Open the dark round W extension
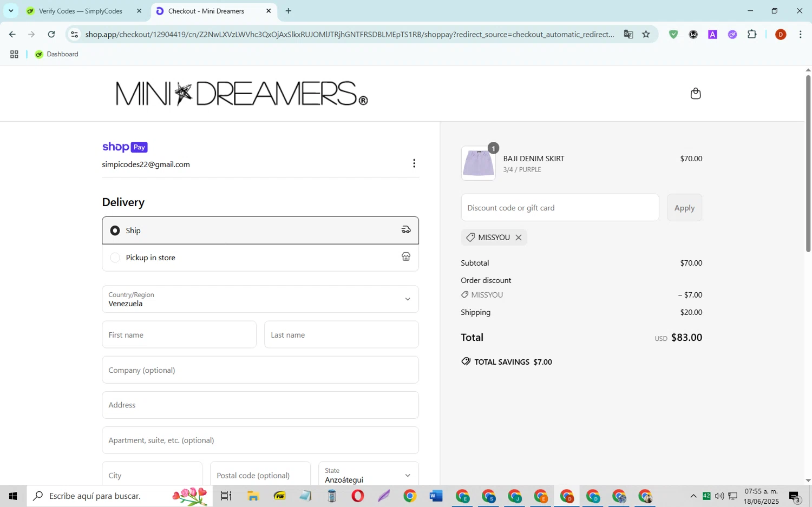812x507 pixels. point(693,34)
